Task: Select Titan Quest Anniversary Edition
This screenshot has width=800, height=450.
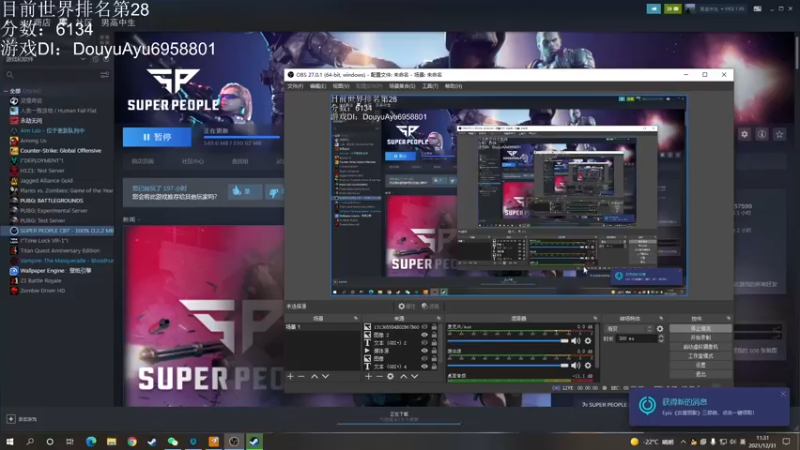Action: point(60,251)
